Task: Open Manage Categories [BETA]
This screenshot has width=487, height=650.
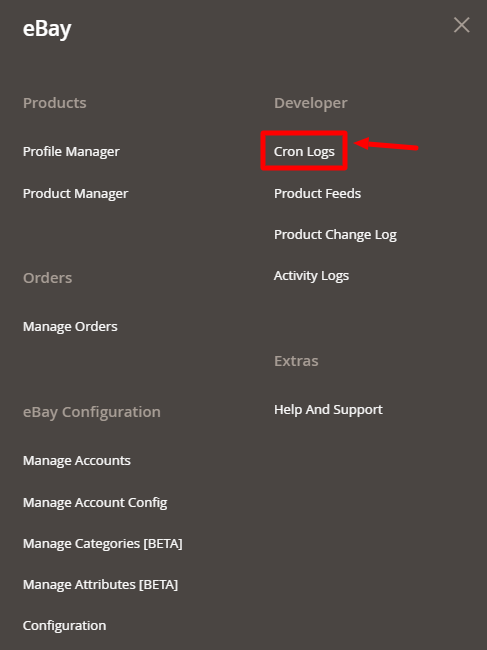Action: [x=102, y=543]
